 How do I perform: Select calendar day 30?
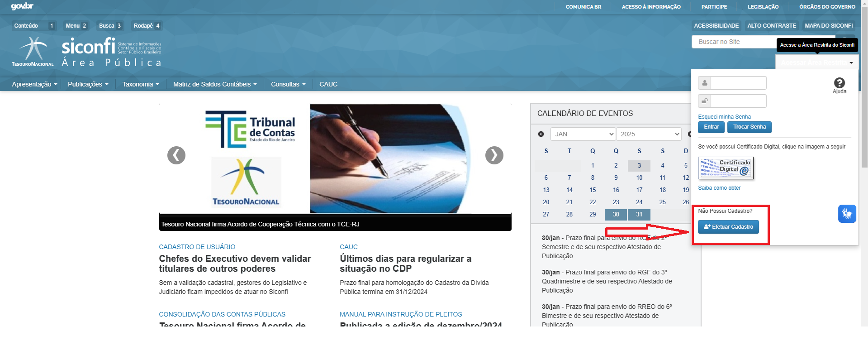(616, 215)
